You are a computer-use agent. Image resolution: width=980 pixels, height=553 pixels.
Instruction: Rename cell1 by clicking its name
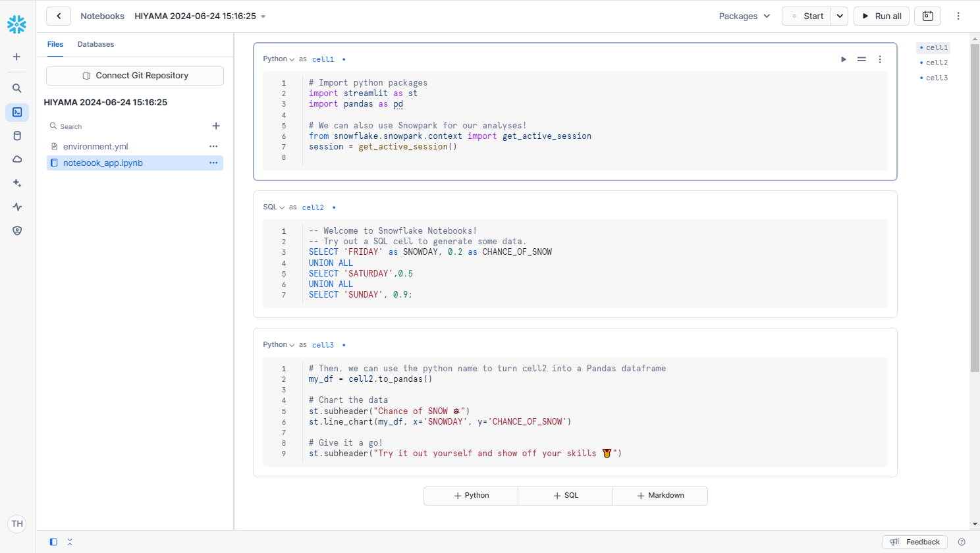click(323, 59)
